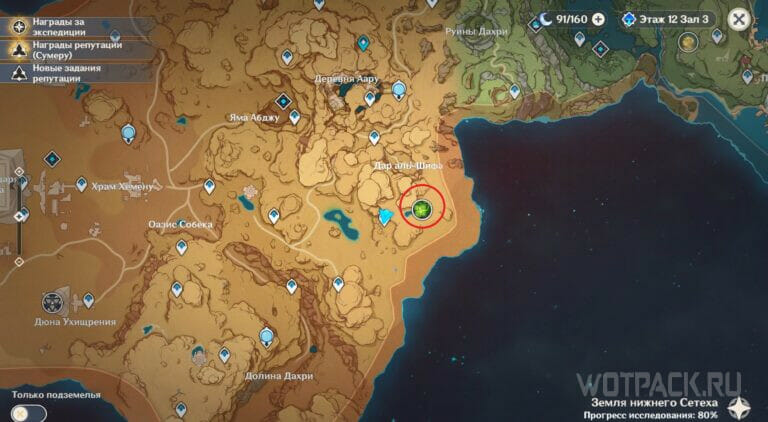Viewport: 768px width, 422px height.
Task: Select the teleport waypoint left of Храм Хемену
Action: click(x=81, y=184)
